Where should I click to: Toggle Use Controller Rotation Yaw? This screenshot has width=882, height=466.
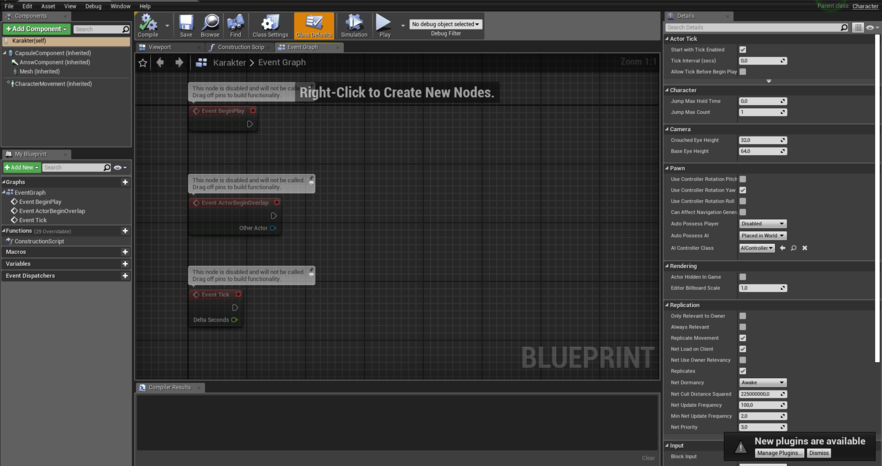click(x=742, y=190)
